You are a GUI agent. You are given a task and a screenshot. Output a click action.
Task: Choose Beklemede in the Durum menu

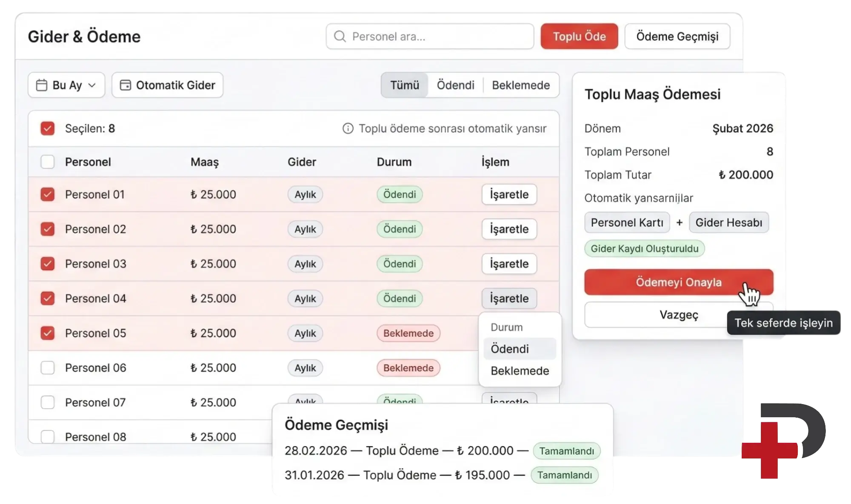point(520,371)
